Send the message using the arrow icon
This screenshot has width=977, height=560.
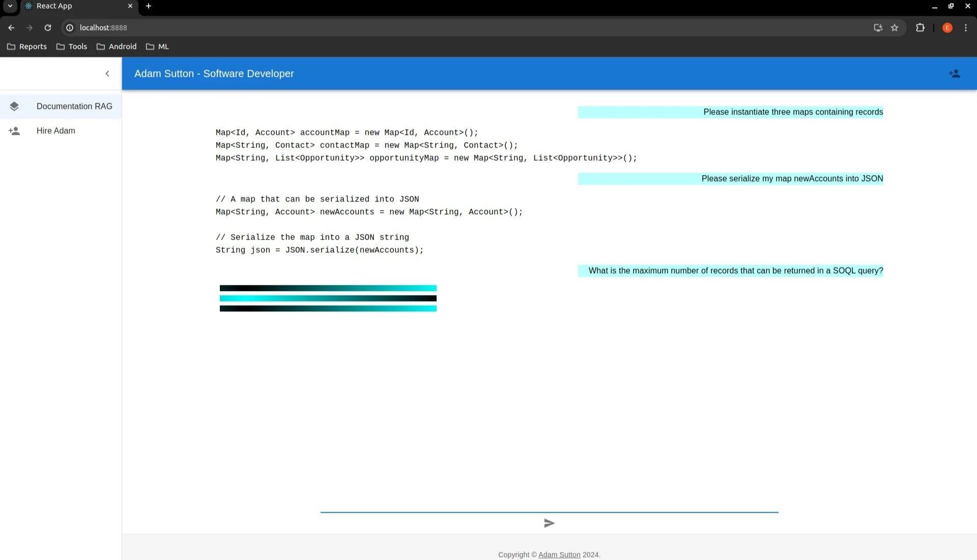coord(549,523)
